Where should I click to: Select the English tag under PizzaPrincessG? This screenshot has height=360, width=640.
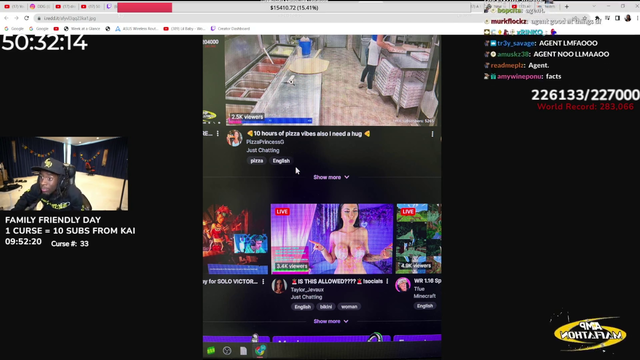click(x=281, y=161)
